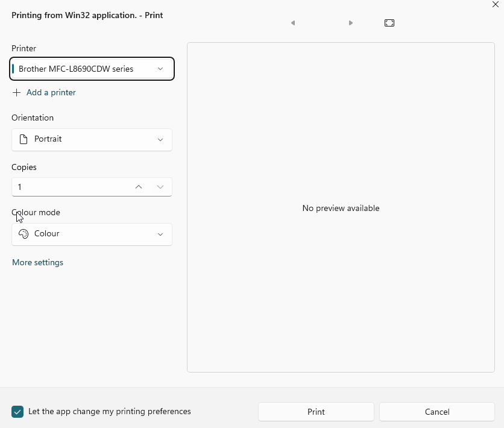The height and width of the screenshot is (428, 504).
Task: Decrease copies with the down arrow
Action: (x=160, y=187)
